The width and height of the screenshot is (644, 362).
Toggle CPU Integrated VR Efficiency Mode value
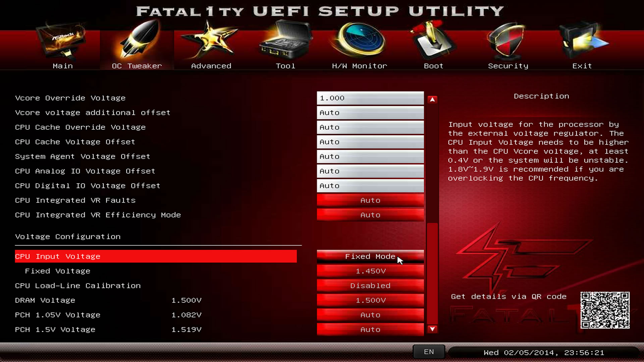tap(370, 215)
